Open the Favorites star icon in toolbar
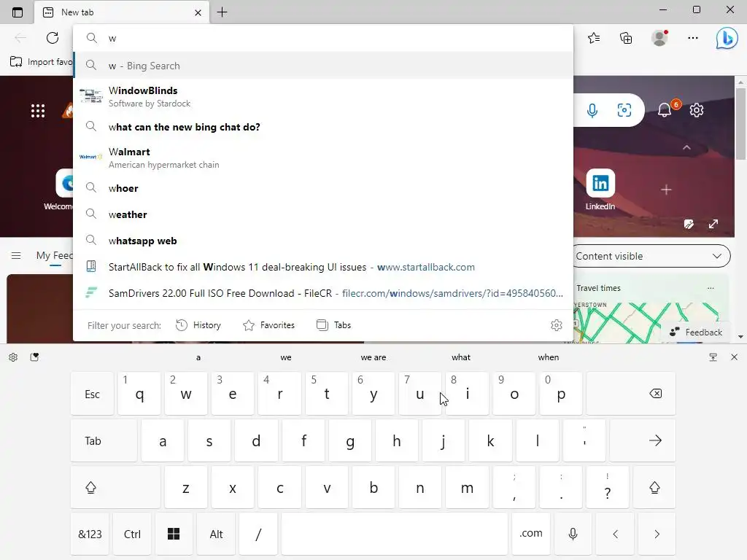 594,38
